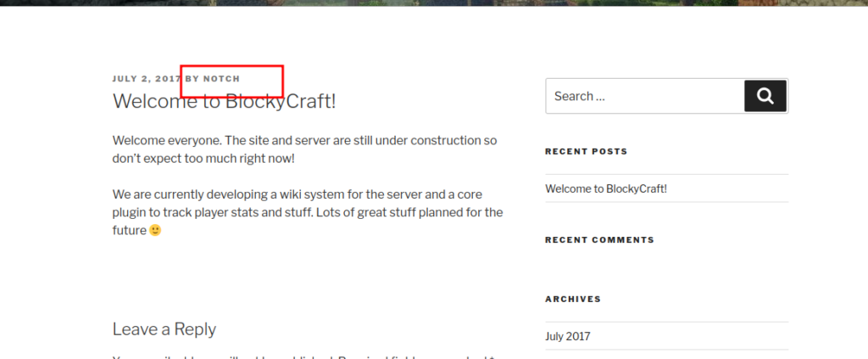Click the Recent Posts sidebar heading
Screen dimensions: 868x359
[587, 151]
